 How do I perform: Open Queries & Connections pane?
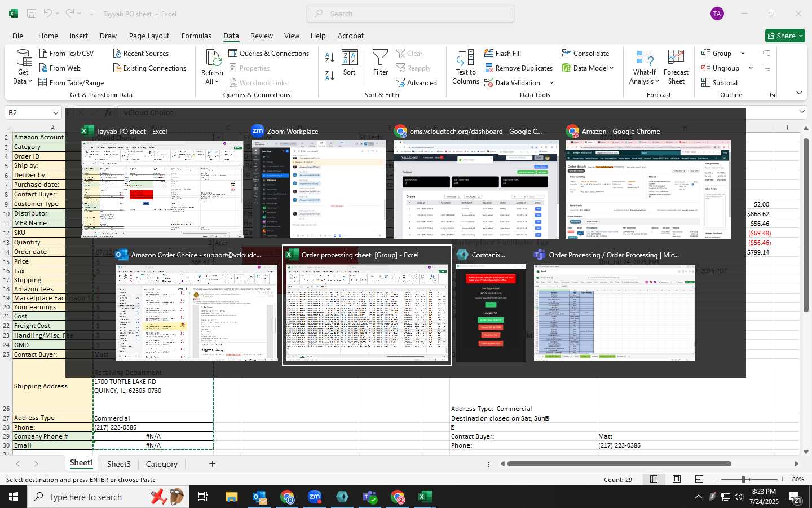click(269, 54)
